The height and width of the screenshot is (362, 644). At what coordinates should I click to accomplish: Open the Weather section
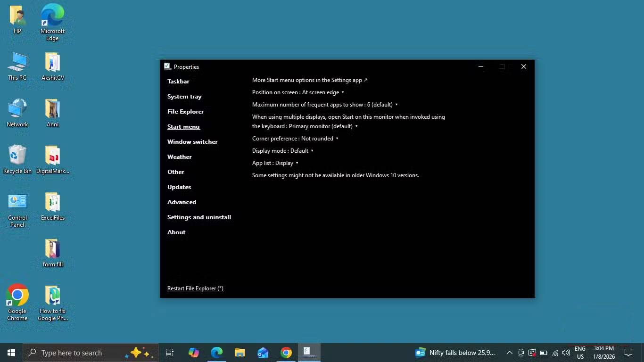point(180,157)
